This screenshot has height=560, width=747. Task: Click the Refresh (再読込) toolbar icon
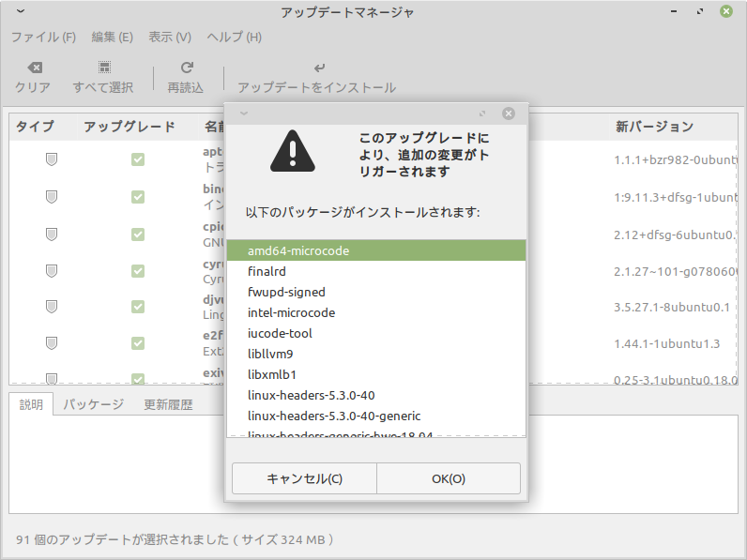pos(187,68)
